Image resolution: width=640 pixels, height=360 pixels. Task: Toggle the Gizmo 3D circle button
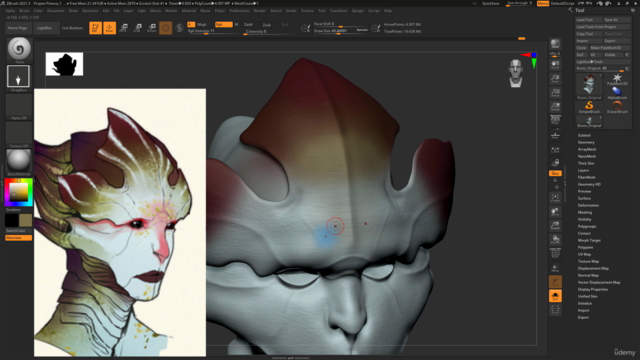coord(165,28)
